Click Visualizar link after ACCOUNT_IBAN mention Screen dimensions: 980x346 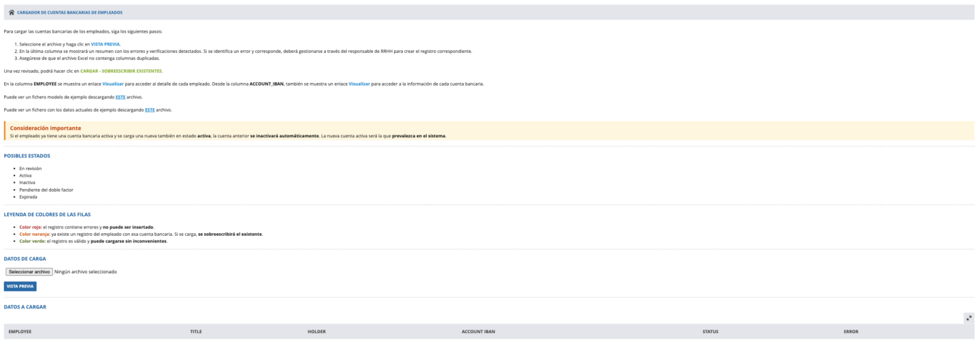pos(359,84)
